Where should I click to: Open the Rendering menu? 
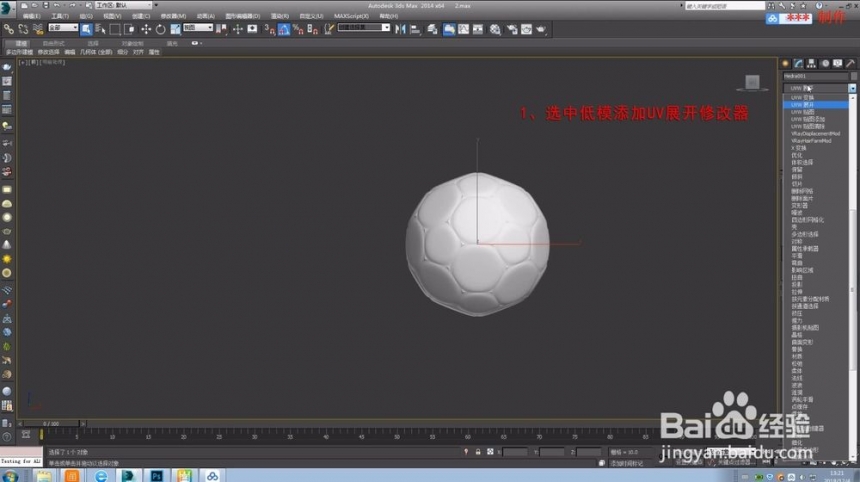(x=280, y=16)
